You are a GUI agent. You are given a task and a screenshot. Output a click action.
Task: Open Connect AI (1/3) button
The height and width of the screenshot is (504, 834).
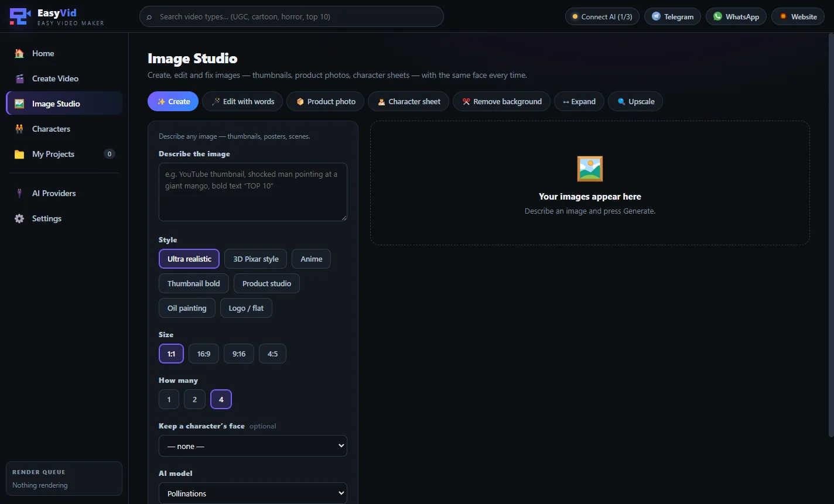pos(602,16)
